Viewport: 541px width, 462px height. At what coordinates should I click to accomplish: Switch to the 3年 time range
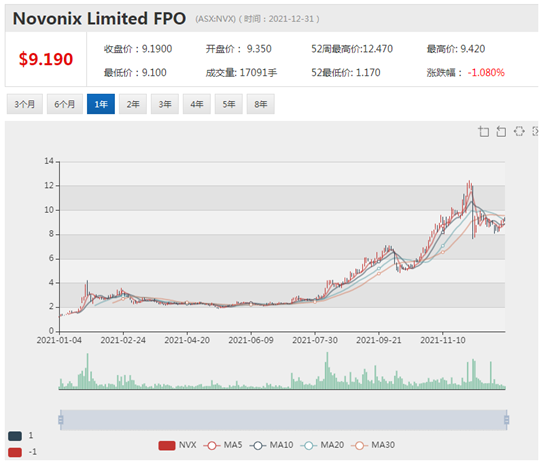click(165, 104)
